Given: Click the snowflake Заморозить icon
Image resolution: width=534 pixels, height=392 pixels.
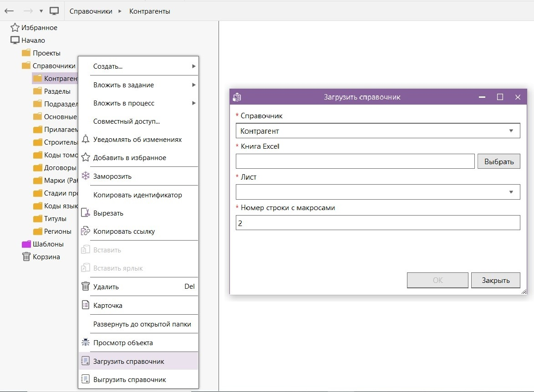Looking at the screenshot, I should tap(86, 176).
